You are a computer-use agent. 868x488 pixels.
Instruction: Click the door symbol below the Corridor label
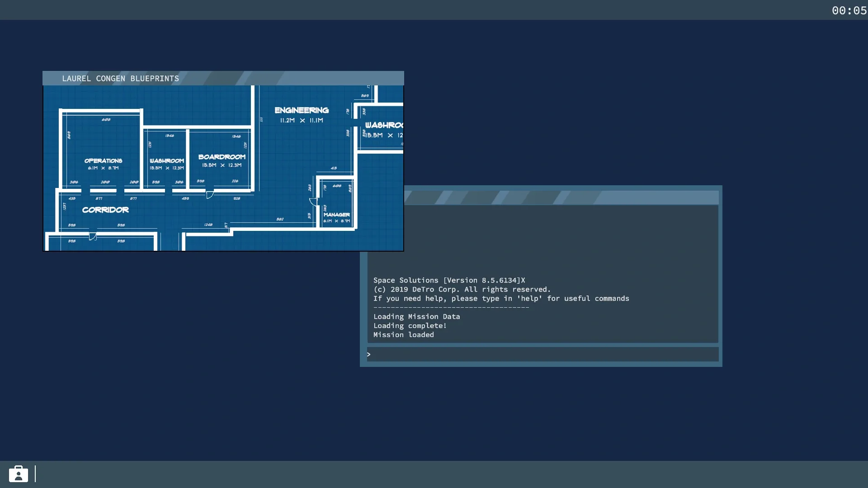(x=93, y=236)
